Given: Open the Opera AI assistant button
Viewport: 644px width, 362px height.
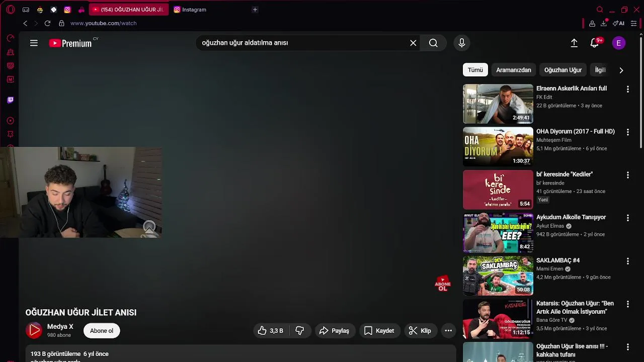Looking at the screenshot, I should pos(618,23).
